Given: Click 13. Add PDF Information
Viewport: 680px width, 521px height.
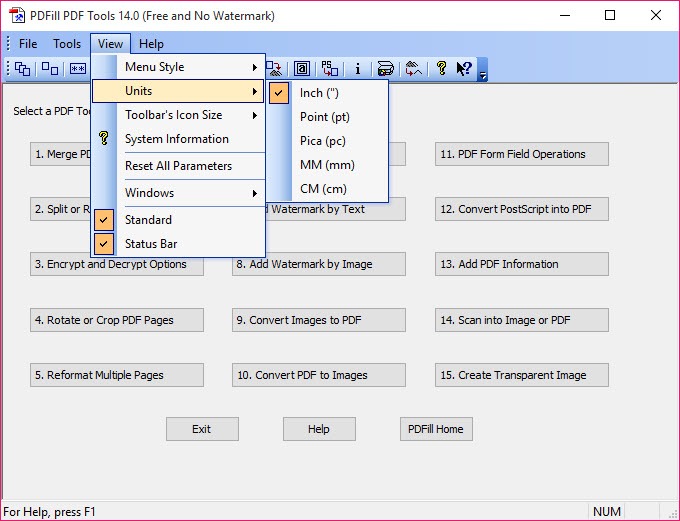Looking at the screenshot, I should coord(522,264).
